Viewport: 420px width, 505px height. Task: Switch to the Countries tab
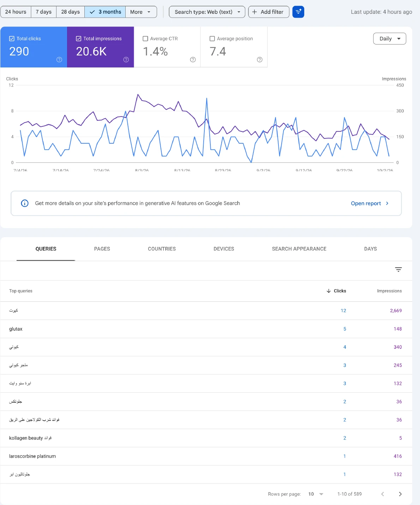click(x=162, y=249)
